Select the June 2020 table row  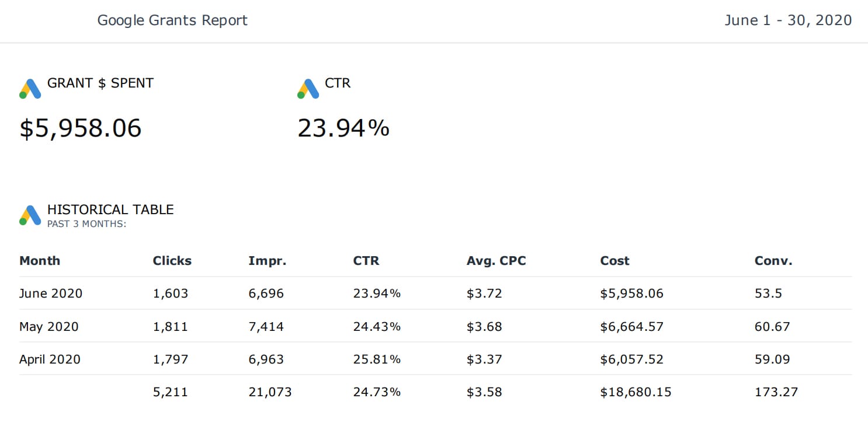[x=51, y=294]
